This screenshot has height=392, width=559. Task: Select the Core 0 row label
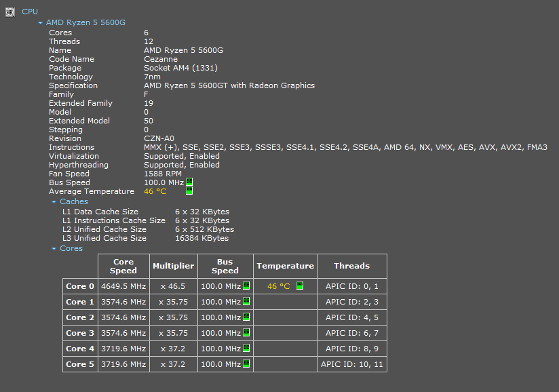[x=80, y=286]
